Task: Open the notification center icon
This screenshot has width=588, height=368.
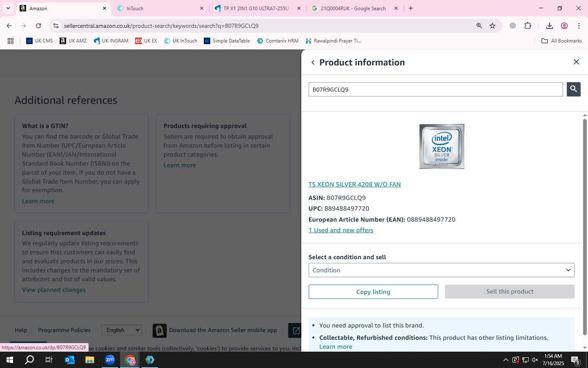Action: [575, 360]
